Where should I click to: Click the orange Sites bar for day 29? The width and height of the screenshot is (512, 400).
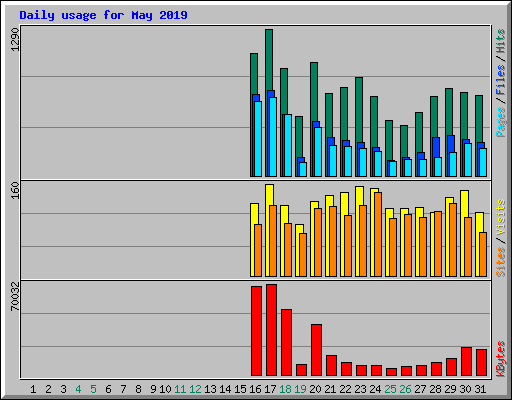pos(453,240)
